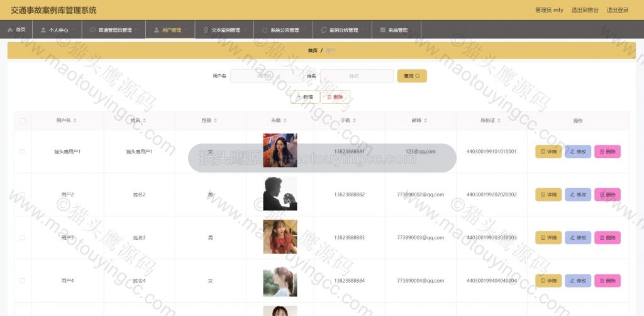Click the email 773890002@qq.com
Screen dimensions: 644x316
click(x=421, y=195)
